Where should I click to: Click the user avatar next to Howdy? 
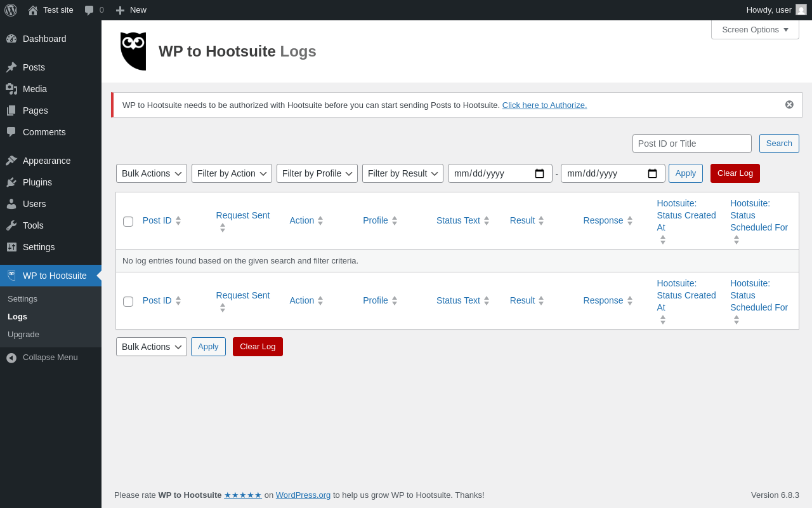tap(801, 10)
